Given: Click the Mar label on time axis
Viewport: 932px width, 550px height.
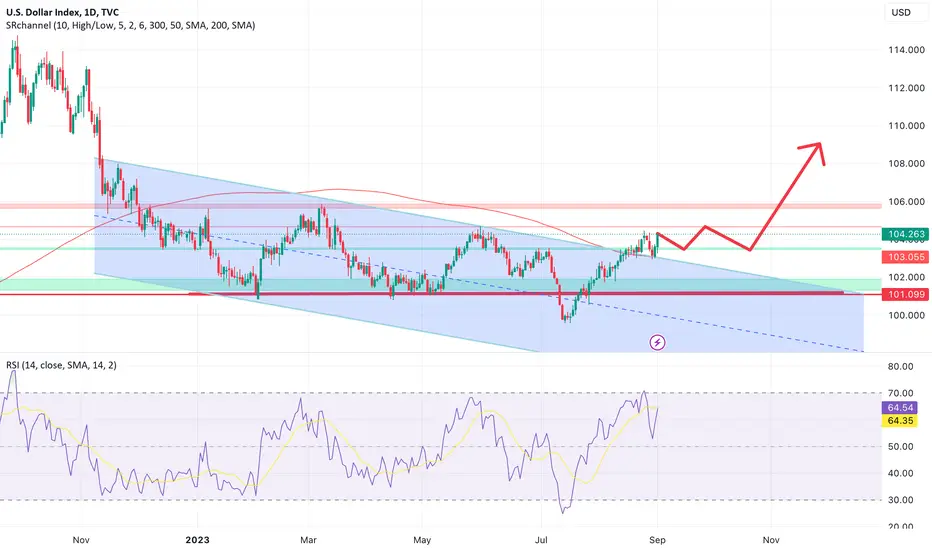Looking at the screenshot, I should (308, 540).
